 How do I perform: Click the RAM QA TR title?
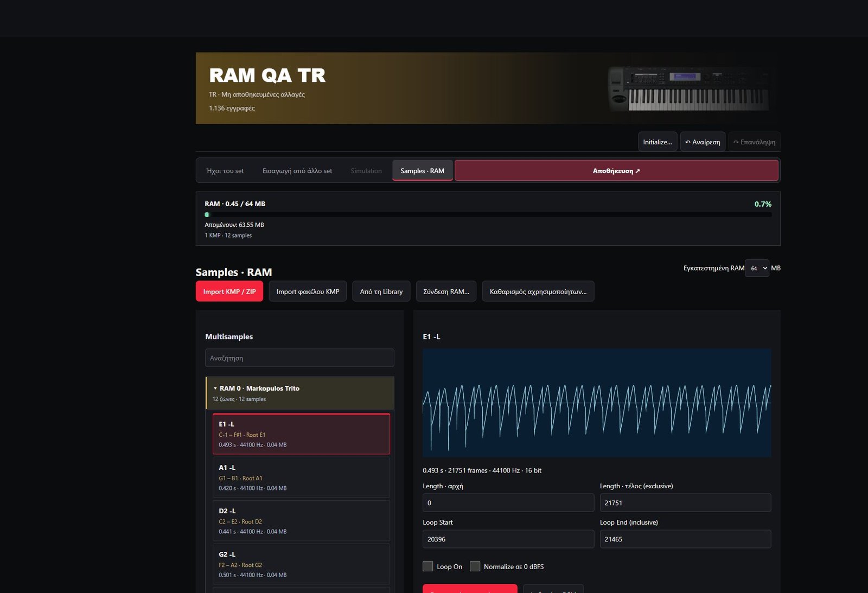coord(267,75)
